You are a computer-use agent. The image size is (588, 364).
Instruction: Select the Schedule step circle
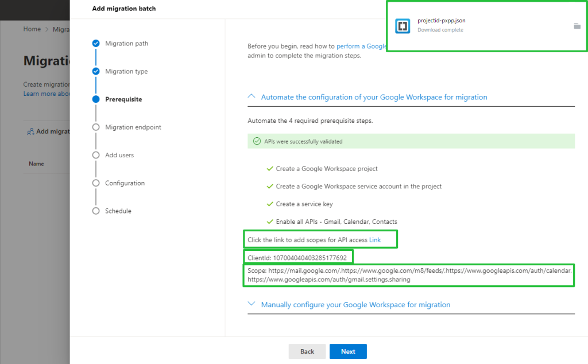coord(95,211)
